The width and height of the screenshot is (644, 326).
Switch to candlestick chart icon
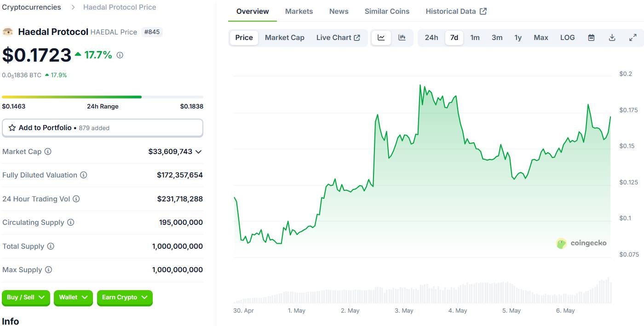tap(402, 38)
